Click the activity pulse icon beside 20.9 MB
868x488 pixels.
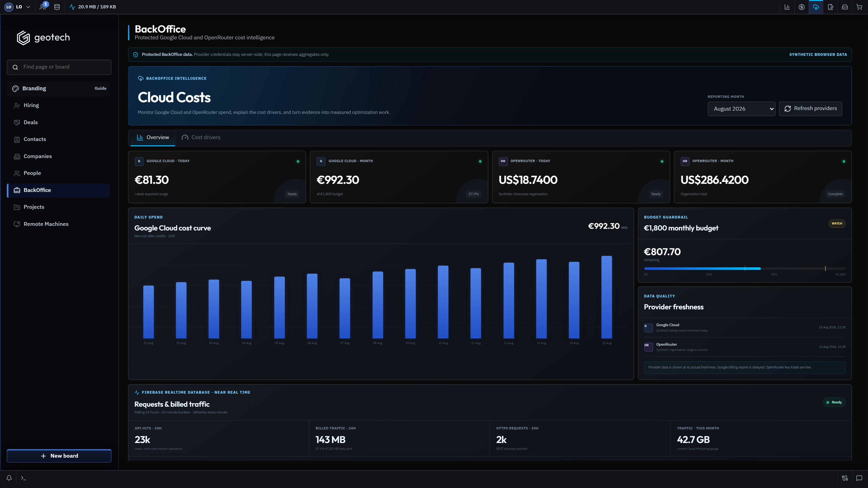click(72, 7)
